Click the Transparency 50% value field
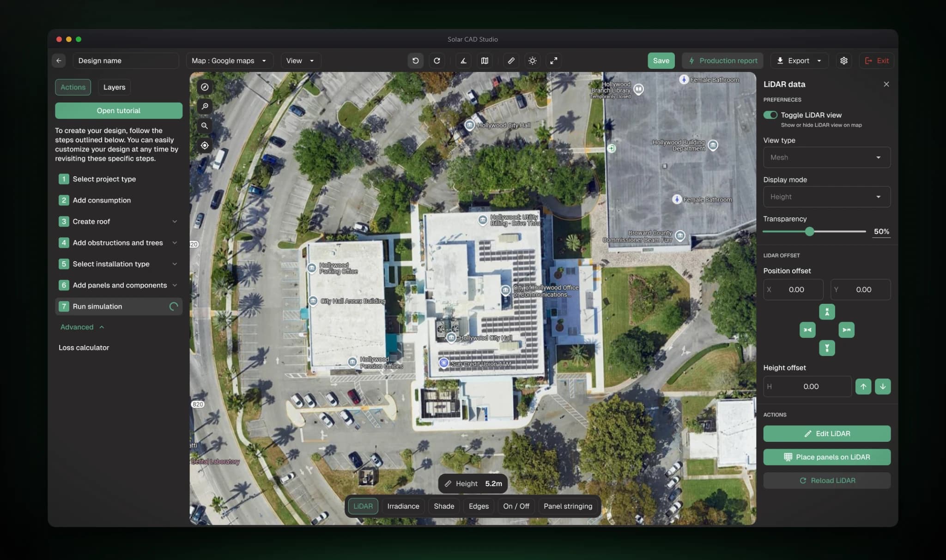 pos(881,232)
